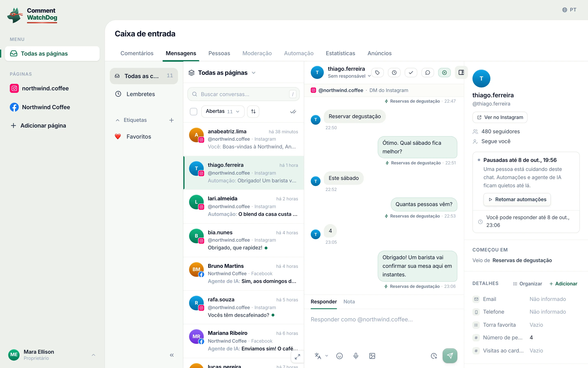Expand the composer with the arrows icon

[x=297, y=357]
